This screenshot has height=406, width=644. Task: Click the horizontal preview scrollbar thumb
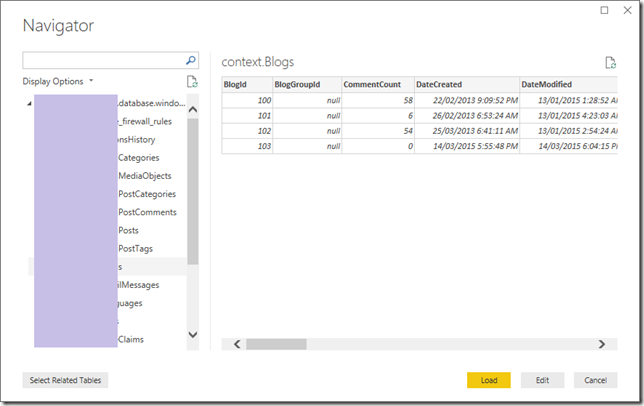276,344
